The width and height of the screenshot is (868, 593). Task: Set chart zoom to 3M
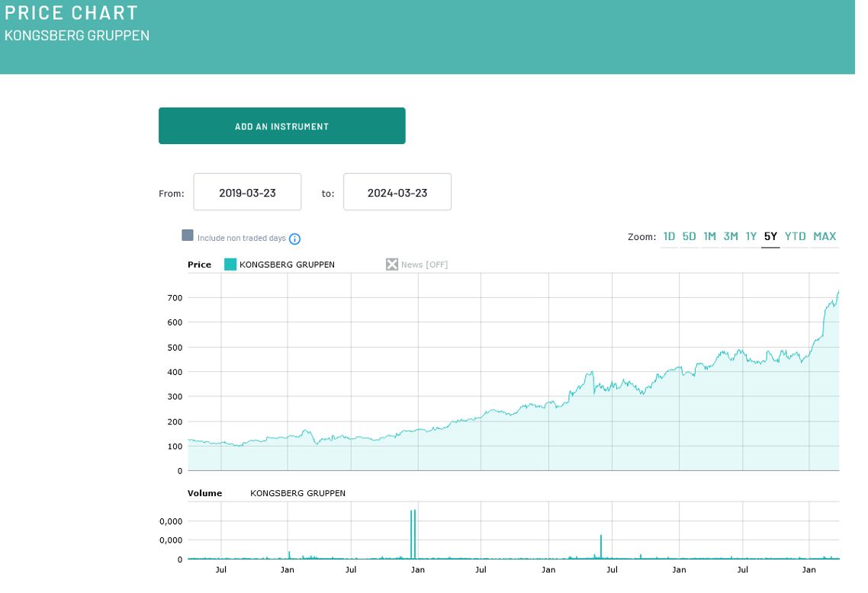coord(731,236)
